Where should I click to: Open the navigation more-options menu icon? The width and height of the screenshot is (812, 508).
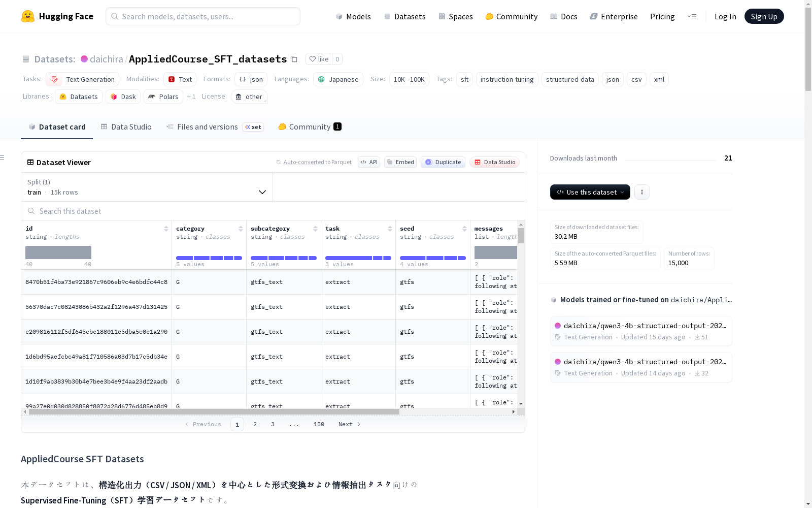tap(692, 16)
